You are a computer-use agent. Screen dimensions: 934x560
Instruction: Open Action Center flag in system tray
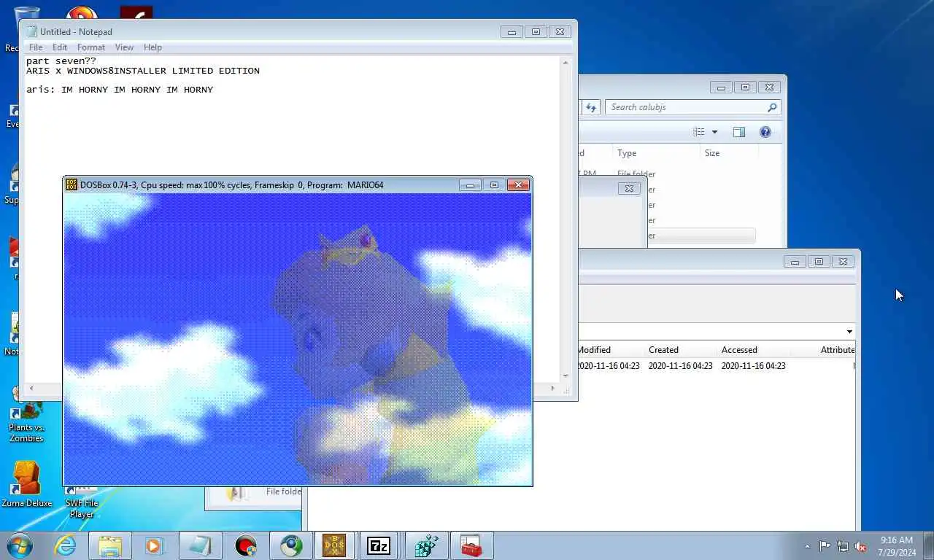click(x=825, y=546)
